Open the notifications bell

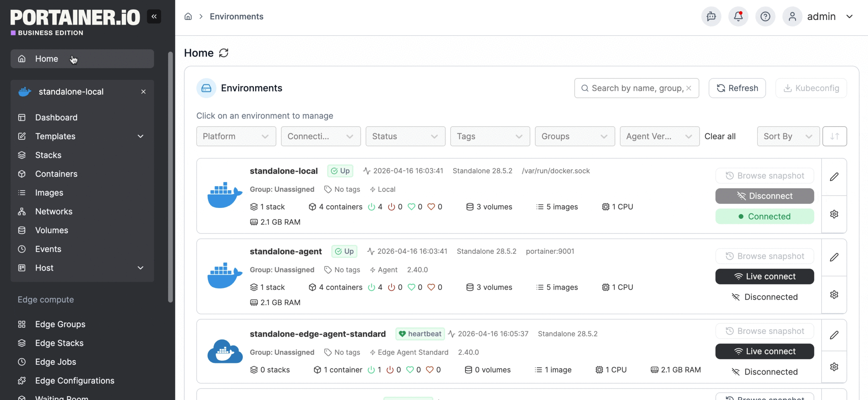click(x=738, y=16)
